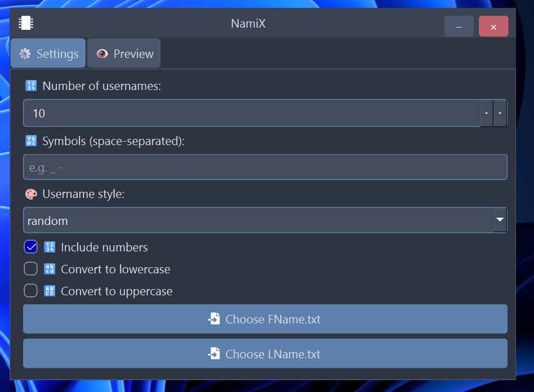Viewport: 534px width, 392px height.
Task: Enable the Convert to uppercase checkbox
Action: coord(30,291)
